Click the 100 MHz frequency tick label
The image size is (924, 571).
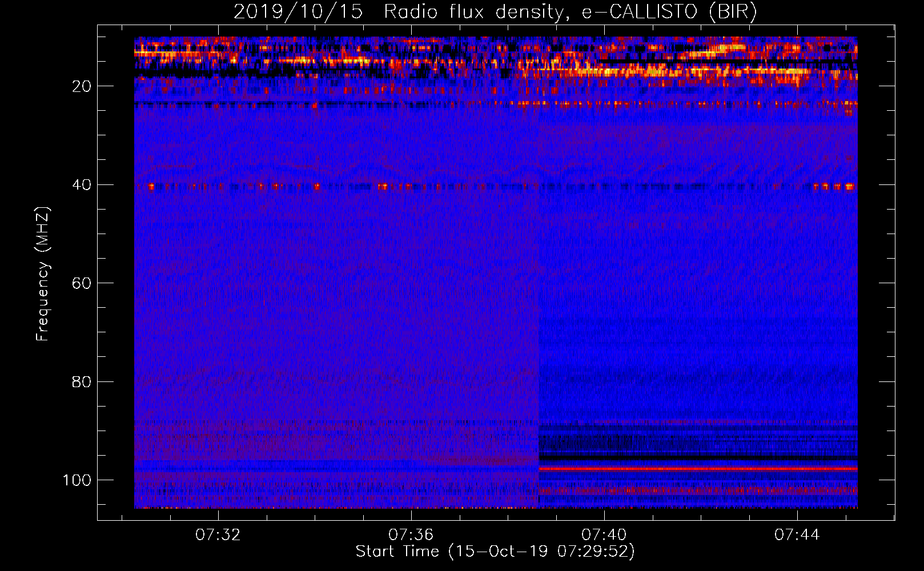click(77, 480)
